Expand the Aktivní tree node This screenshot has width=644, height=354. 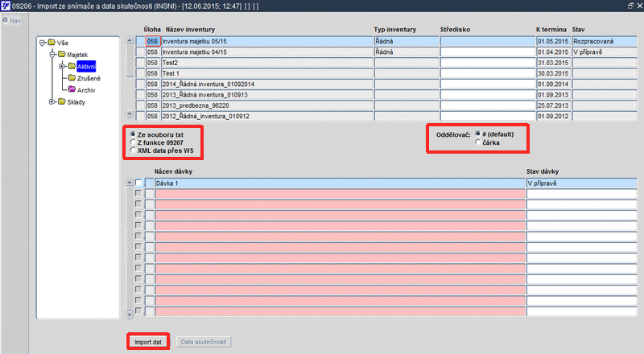pos(63,66)
